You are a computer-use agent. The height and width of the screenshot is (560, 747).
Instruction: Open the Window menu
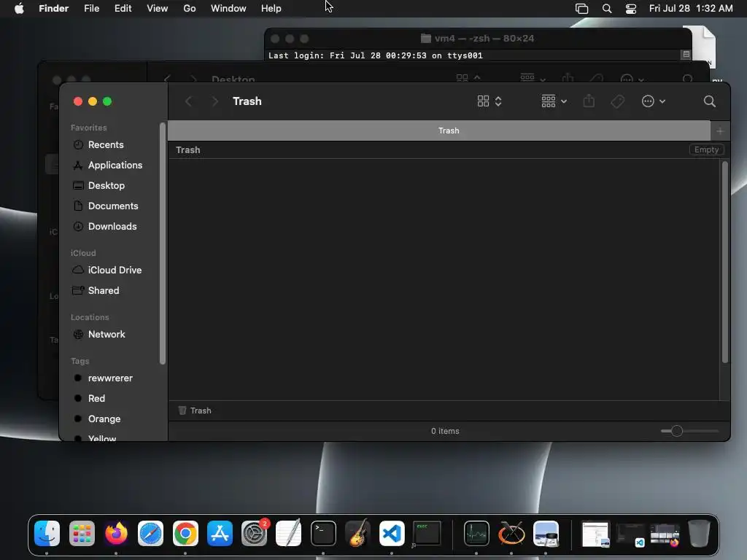coord(228,9)
